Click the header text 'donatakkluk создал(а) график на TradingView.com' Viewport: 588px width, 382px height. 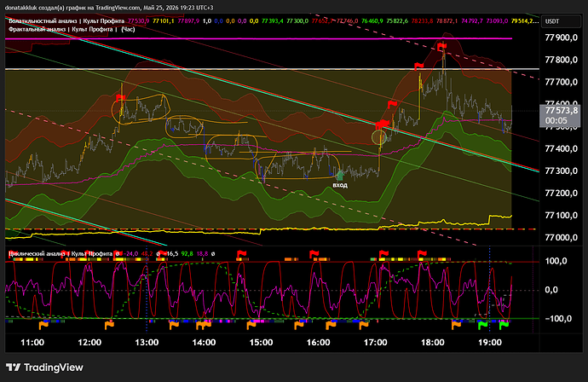click(x=73, y=8)
